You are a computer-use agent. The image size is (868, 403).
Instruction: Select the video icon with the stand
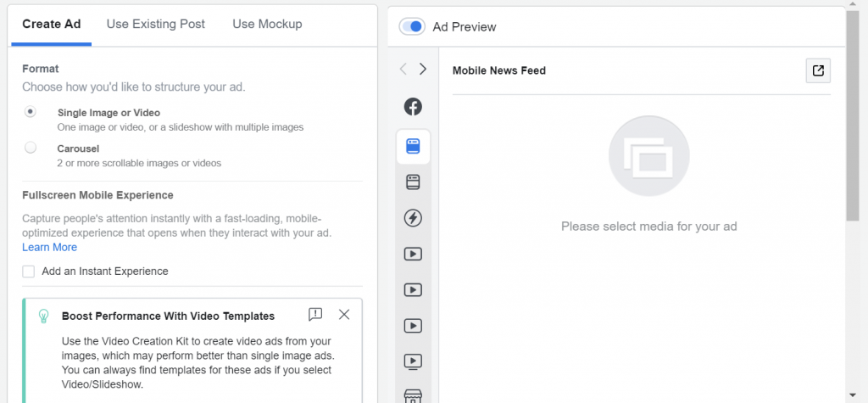click(413, 362)
